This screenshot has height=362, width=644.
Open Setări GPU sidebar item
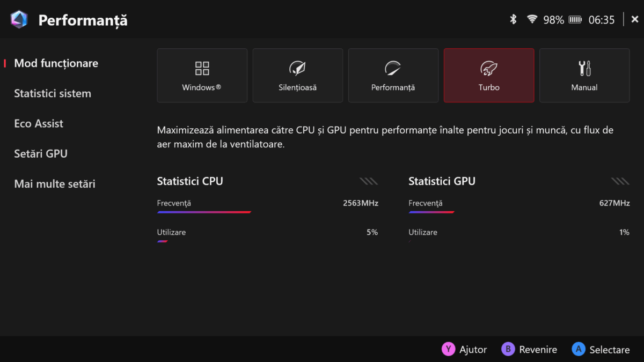pos(41,153)
